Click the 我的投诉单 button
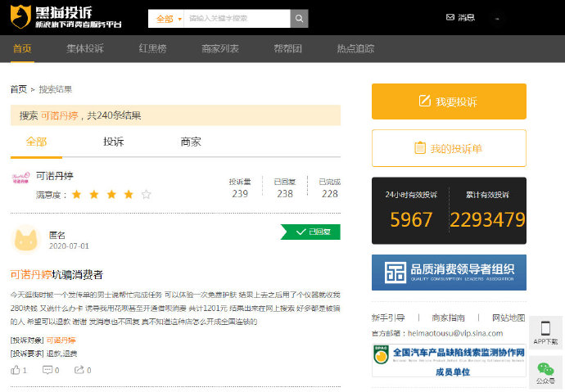 tap(449, 148)
